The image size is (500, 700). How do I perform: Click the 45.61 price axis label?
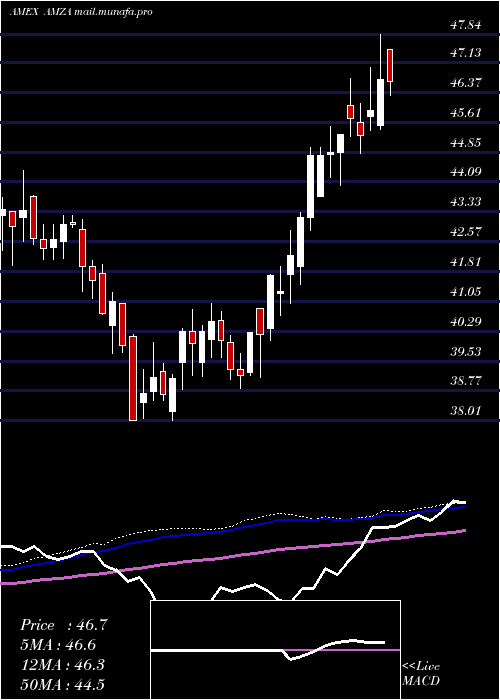[466, 112]
